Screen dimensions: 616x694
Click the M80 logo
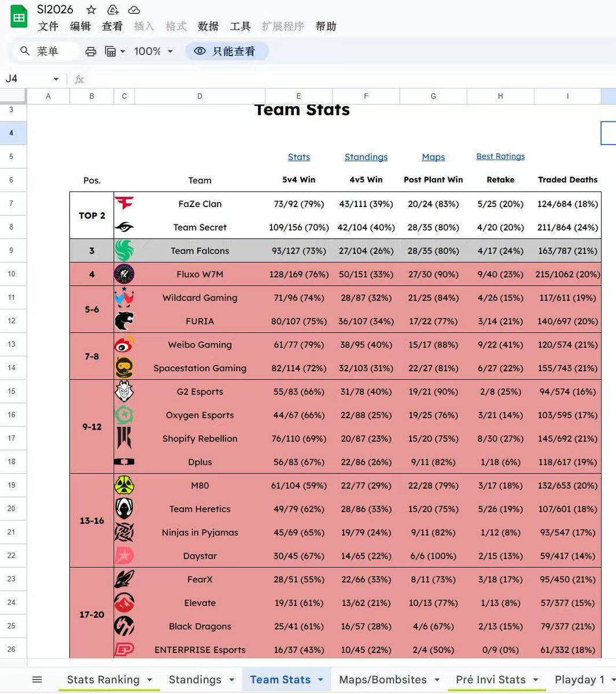point(124,485)
